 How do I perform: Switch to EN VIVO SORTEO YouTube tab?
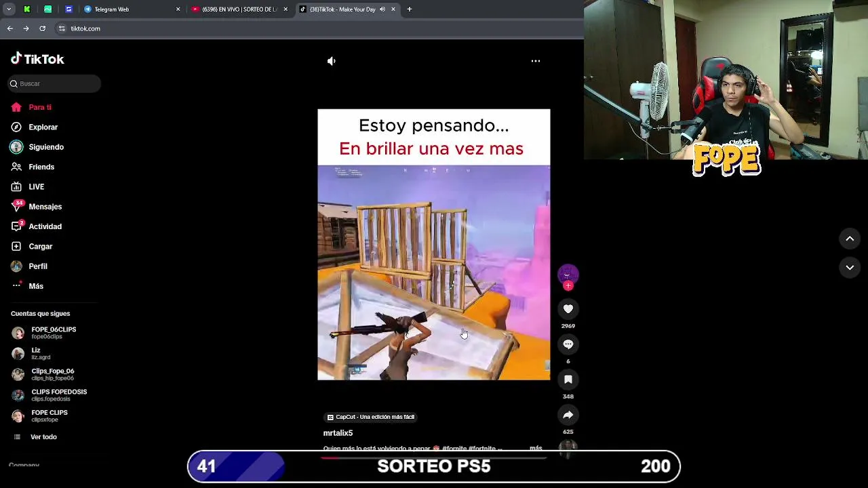click(x=238, y=9)
